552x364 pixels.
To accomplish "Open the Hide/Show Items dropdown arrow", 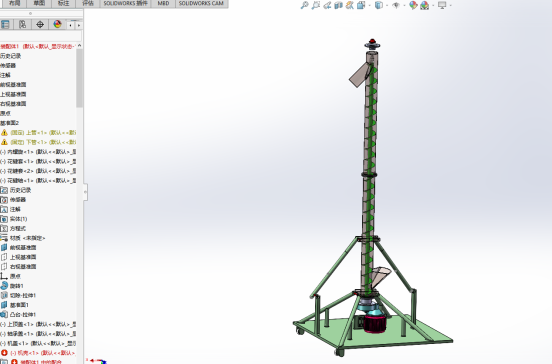I will click(404, 6).
